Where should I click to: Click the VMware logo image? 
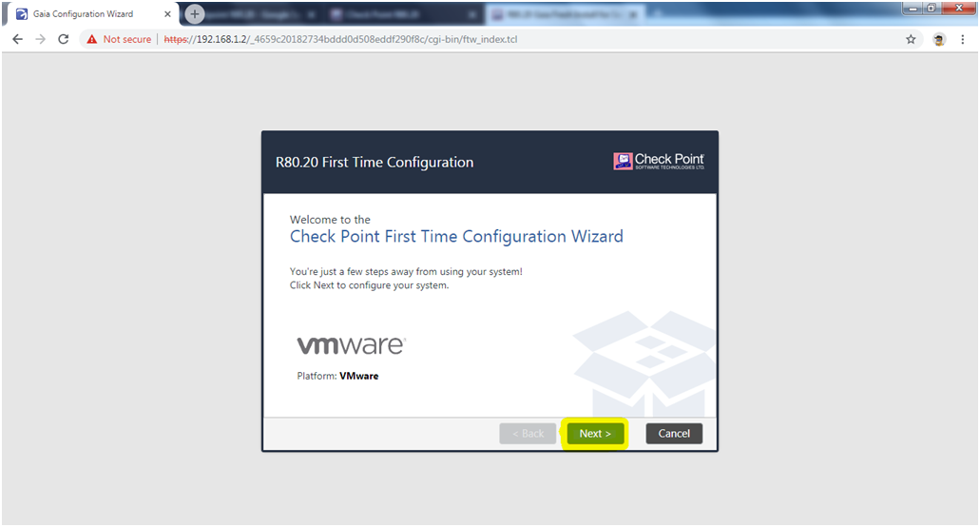click(x=352, y=345)
